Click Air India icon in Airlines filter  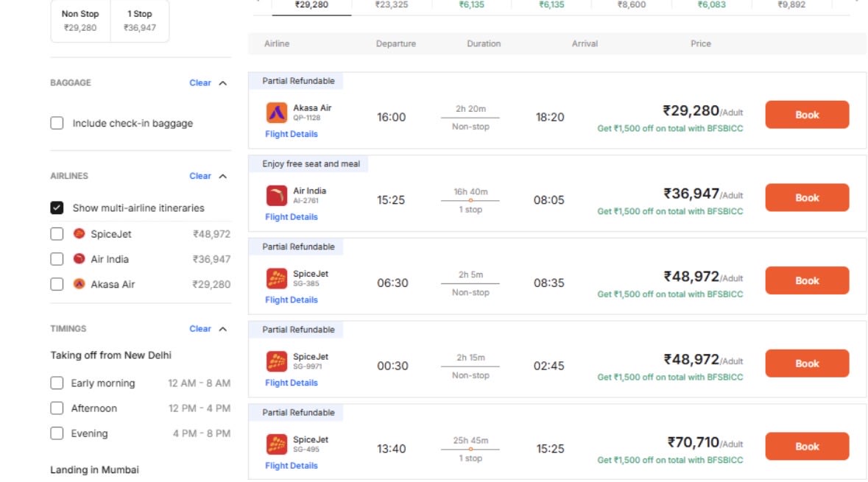[80, 258]
